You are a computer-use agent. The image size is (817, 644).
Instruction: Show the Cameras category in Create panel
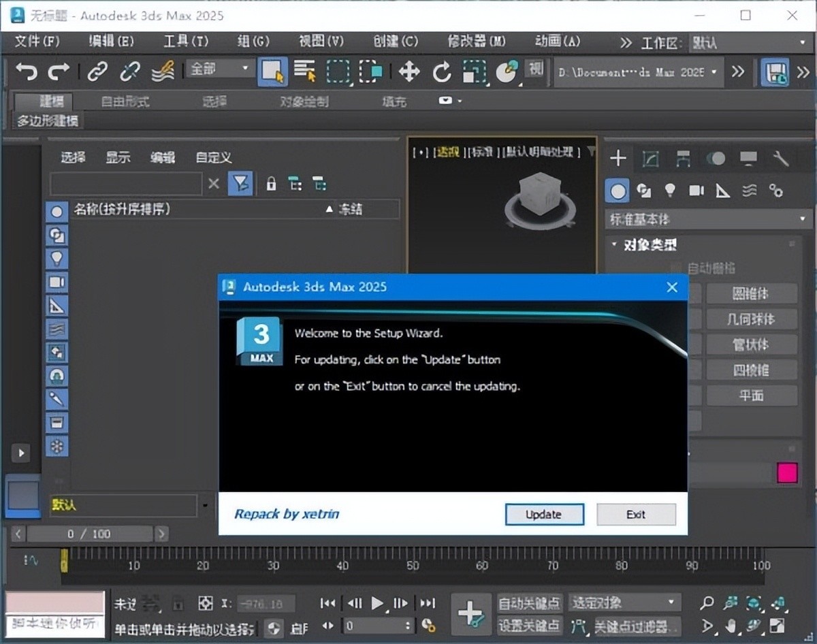696,191
